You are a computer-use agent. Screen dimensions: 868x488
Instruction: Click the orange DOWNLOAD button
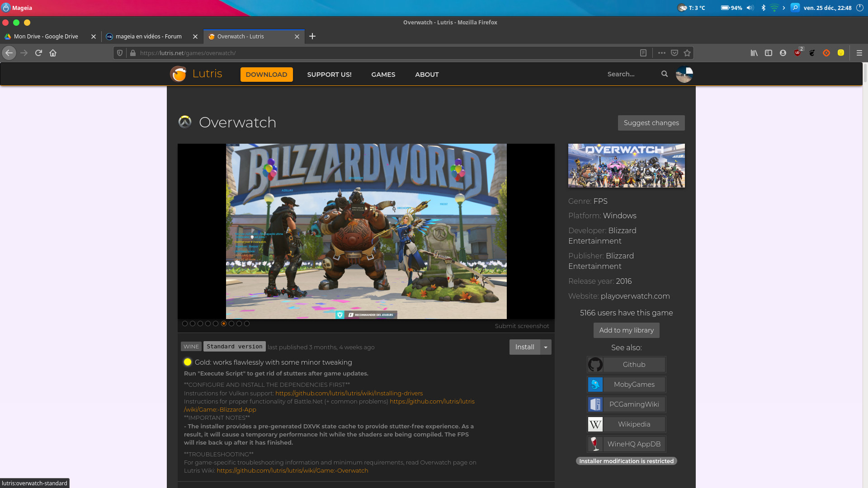(x=266, y=75)
